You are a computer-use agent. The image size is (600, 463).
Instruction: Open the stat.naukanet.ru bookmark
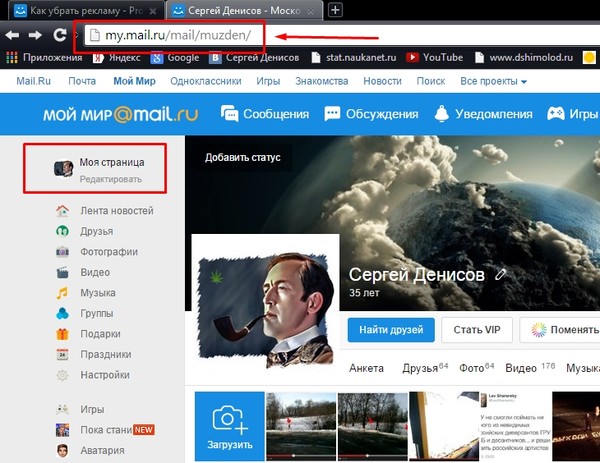(x=354, y=58)
